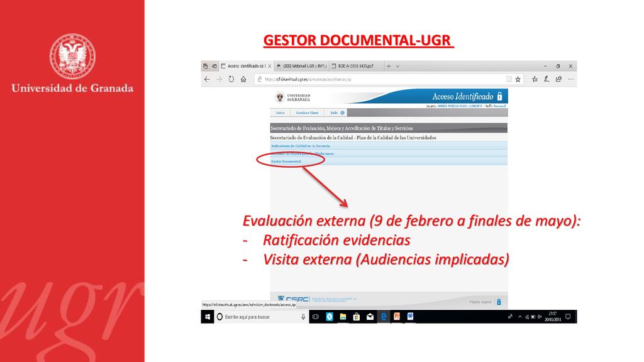Switch to the Webmail UGR tab
Screen dimensions: 644x362
tap(302, 66)
